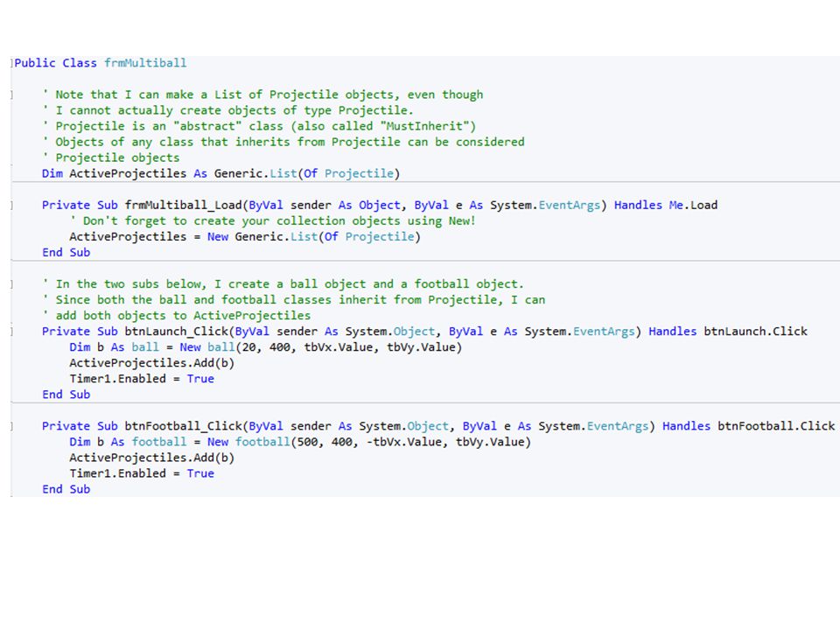Click 'Handles btnFootball.Click' clause
Screen dimensions: 840x630
coord(749,426)
